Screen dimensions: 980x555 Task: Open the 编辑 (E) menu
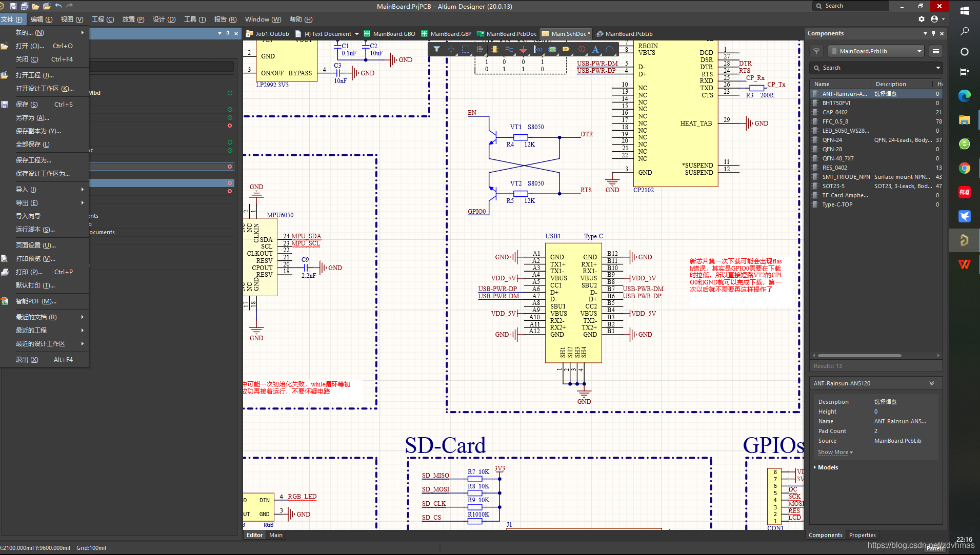point(42,19)
